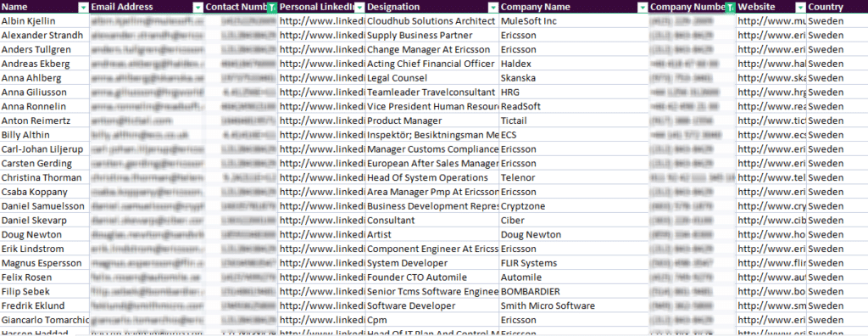Open the Company Name filter dropdown
Viewport: 868px width, 336px height.
pos(643,7)
